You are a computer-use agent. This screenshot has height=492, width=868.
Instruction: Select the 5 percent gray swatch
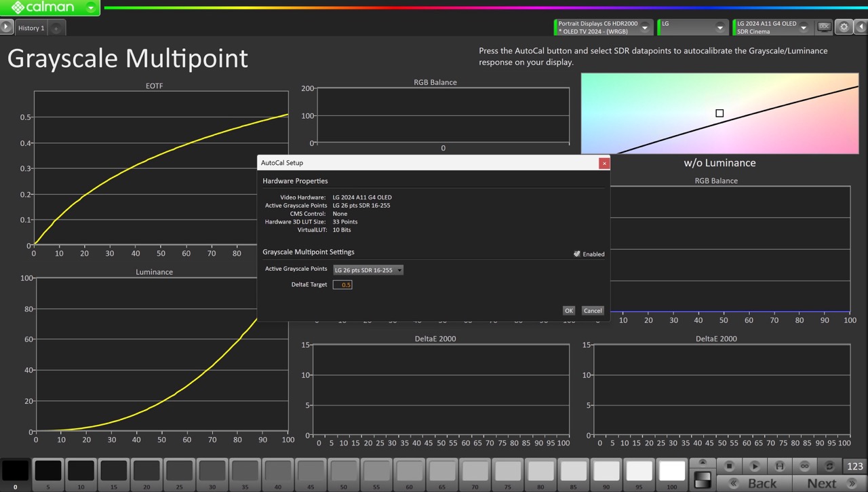(x=48, y=473)
